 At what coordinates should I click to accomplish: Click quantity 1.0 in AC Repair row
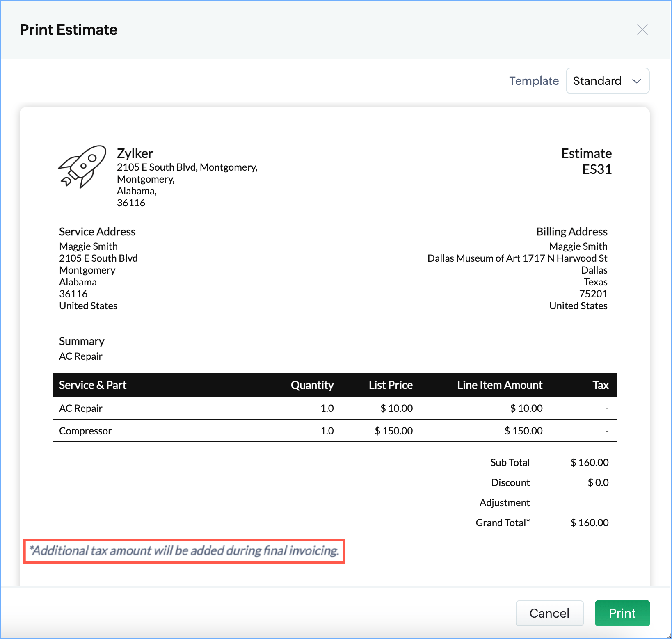pos(327,408)
